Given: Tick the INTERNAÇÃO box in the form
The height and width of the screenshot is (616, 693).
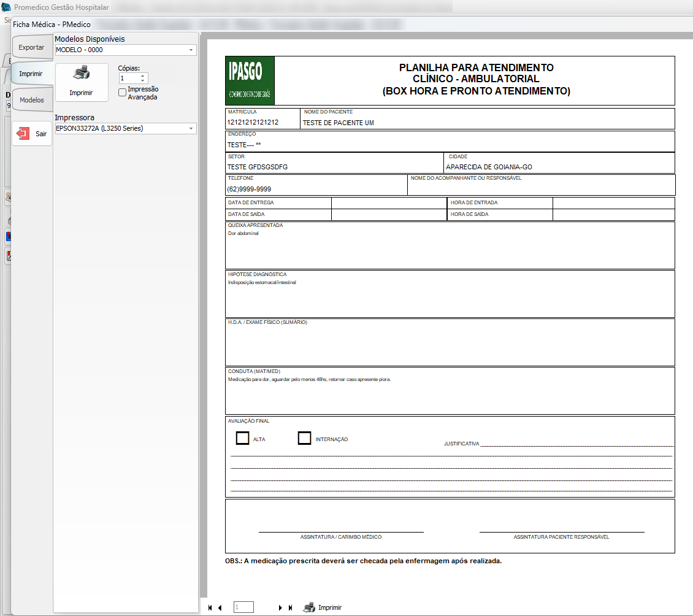Looking at the screenshot, I should (305, 438).
